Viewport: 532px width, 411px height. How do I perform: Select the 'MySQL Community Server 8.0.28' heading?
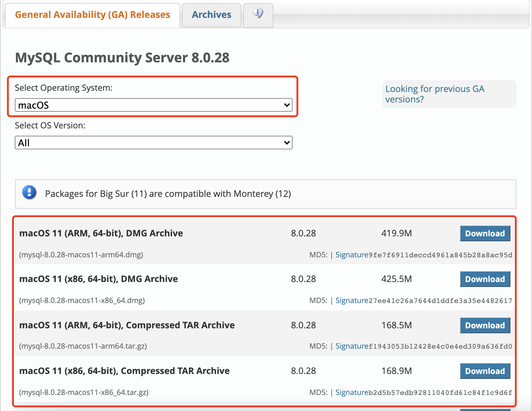(122, 58)
